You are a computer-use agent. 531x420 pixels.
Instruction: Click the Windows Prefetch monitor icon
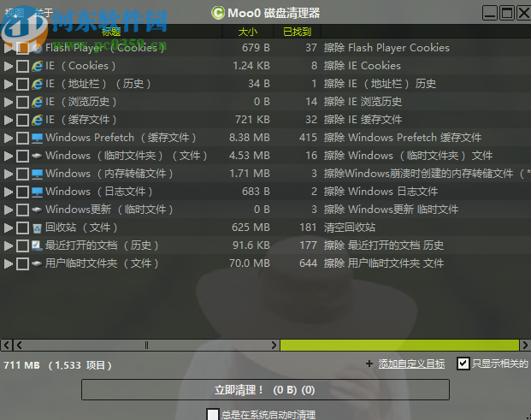click(x=38, y=139)
